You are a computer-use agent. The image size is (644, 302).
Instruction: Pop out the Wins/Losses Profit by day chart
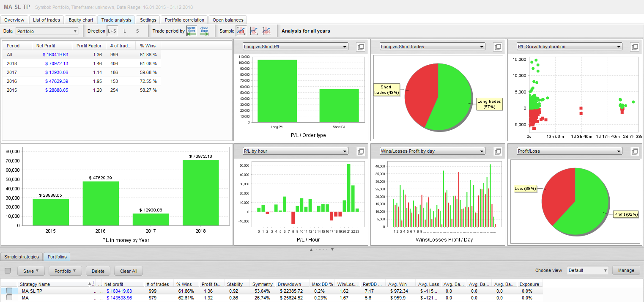498,151
